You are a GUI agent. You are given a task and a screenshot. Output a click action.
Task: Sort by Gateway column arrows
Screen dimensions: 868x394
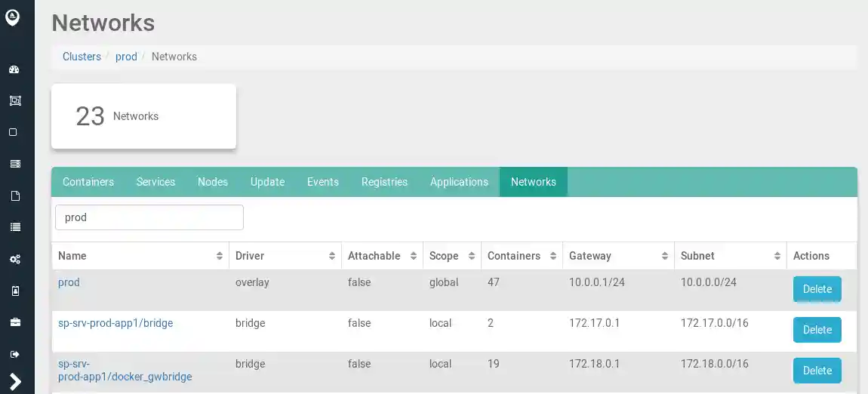pos(665,256)
